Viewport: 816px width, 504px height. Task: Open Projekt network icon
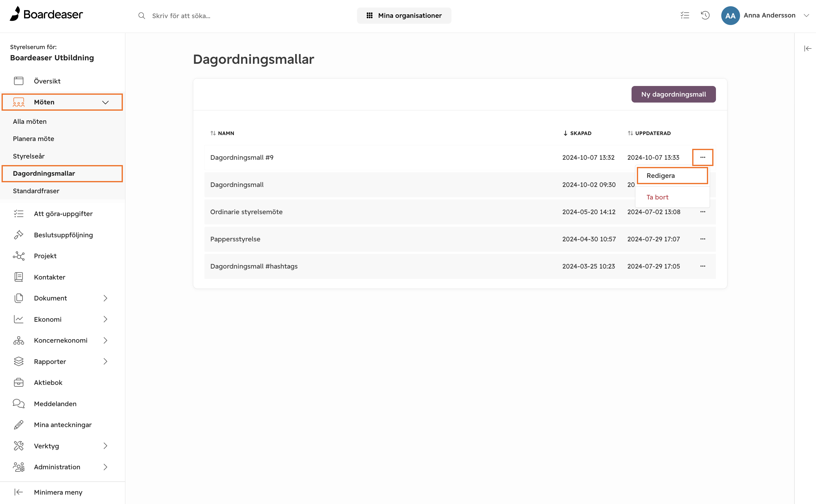click(19, 256)
